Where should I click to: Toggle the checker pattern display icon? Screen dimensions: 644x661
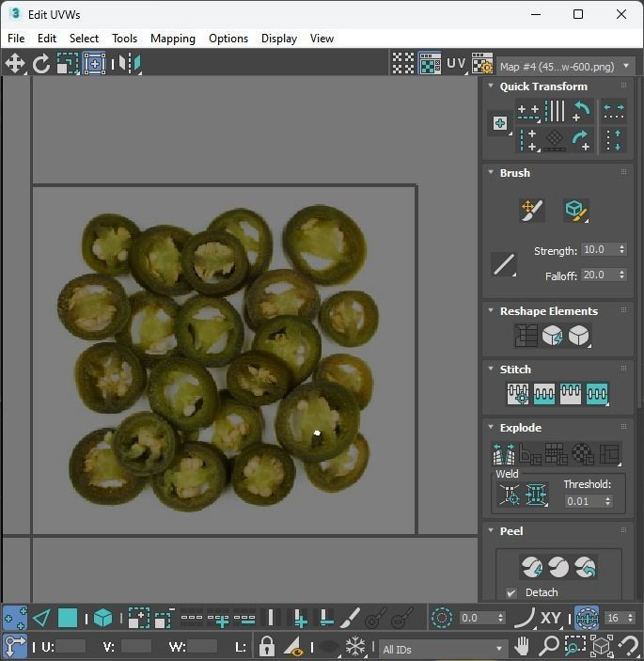(403, 64)
